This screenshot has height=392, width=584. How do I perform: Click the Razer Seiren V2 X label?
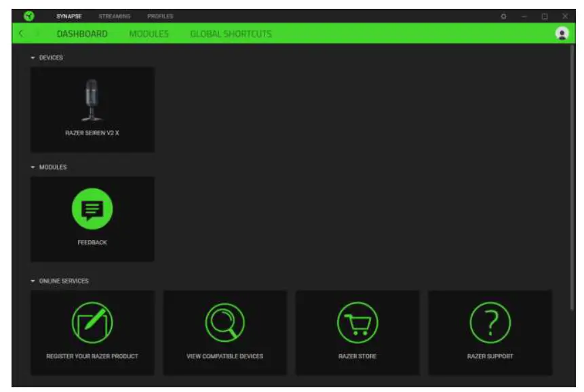pos(92,133)
